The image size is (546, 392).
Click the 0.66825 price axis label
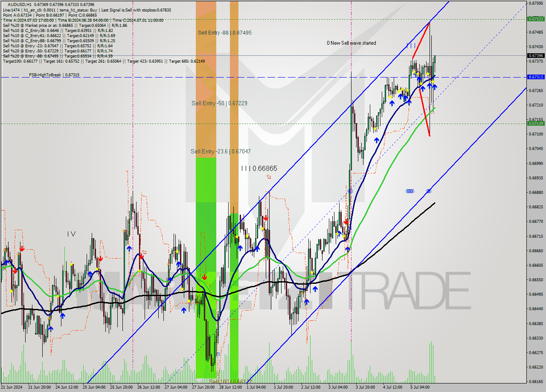[536, 207]
